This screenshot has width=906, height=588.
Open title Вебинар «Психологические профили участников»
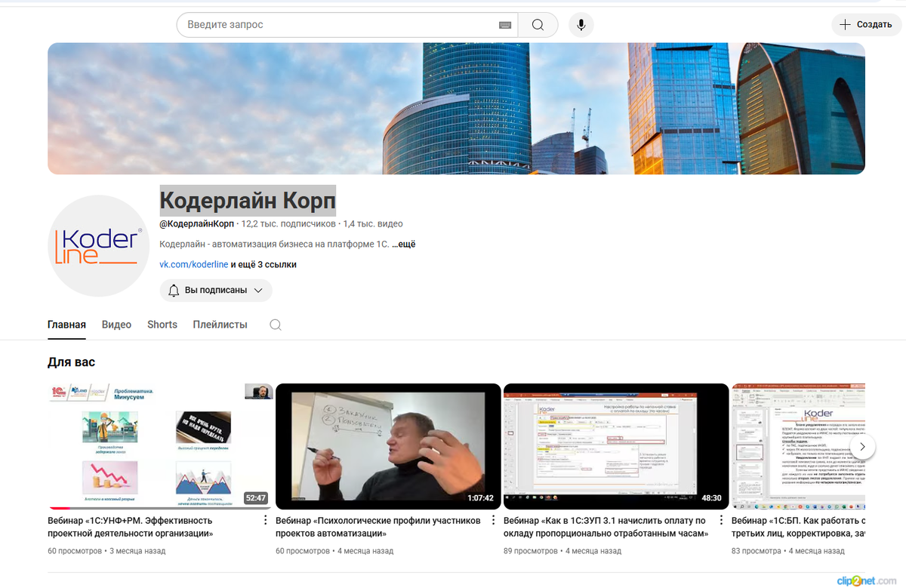click(x=378, y=527)
